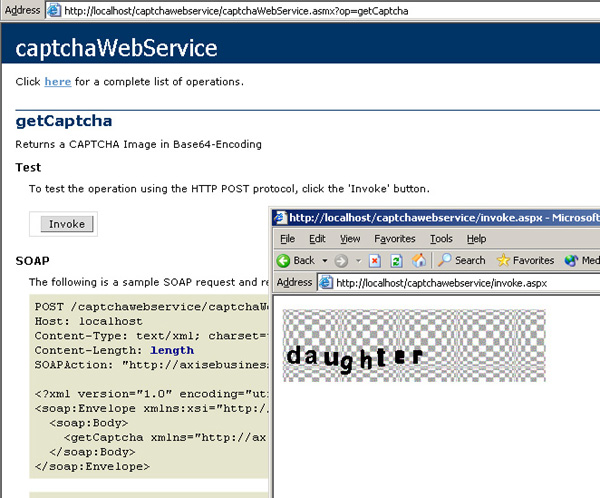Click the '</soap:Envelope>' line
The width and height of the screenshot is (600, 498).
(x=92, y=467)
